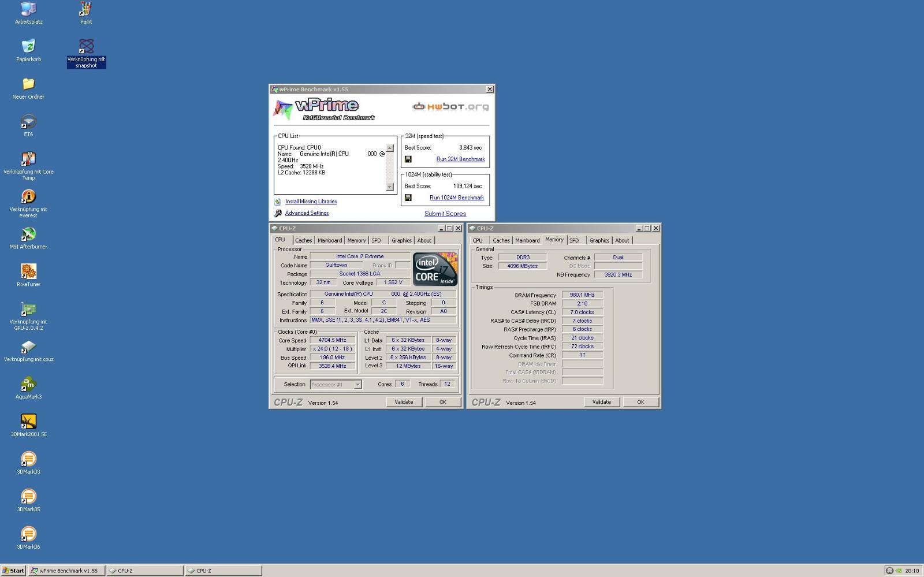Click the taskbar clock showing 20:10
Viewport: 924px width, 577px height.
click(x=912, y=571)
